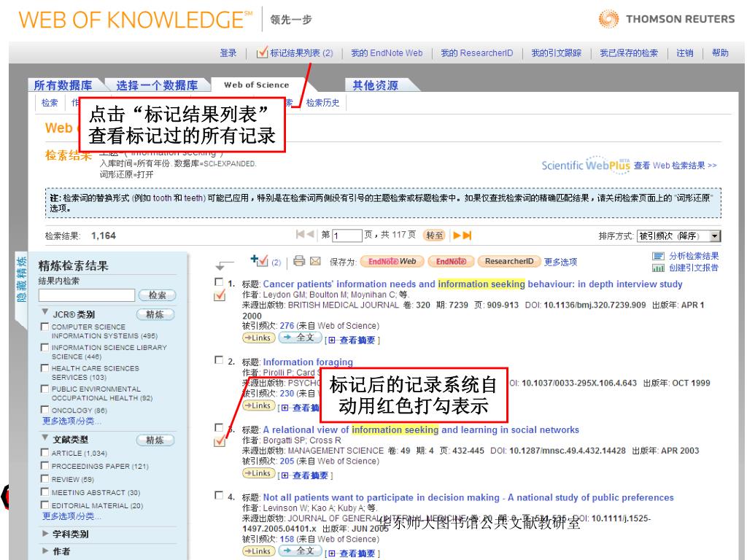This screenshot has height=560, width=747.
Task: Open full text button for result 1
Action: [x=300, y=338]
